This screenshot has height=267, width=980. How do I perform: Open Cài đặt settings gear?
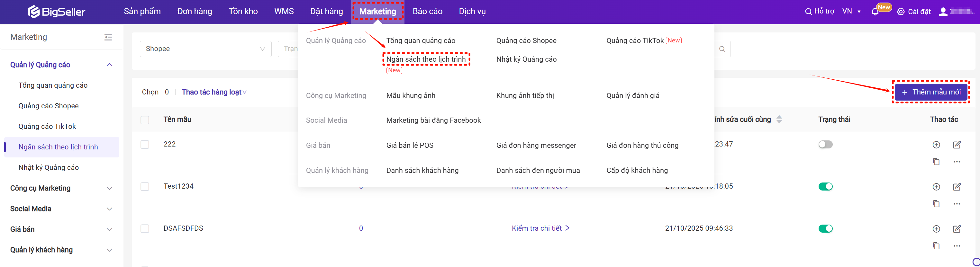[x=901, y=12]
